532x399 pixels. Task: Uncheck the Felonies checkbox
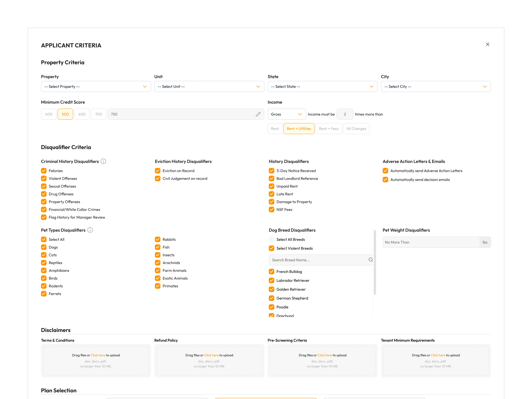tap(44, 171)
